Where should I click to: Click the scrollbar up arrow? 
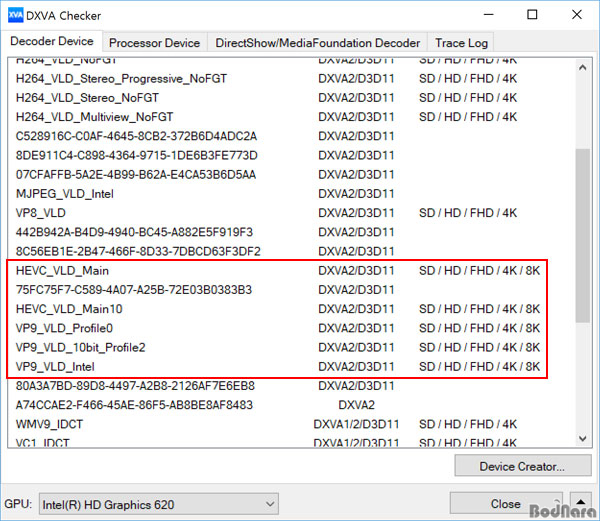click(583, 66)
